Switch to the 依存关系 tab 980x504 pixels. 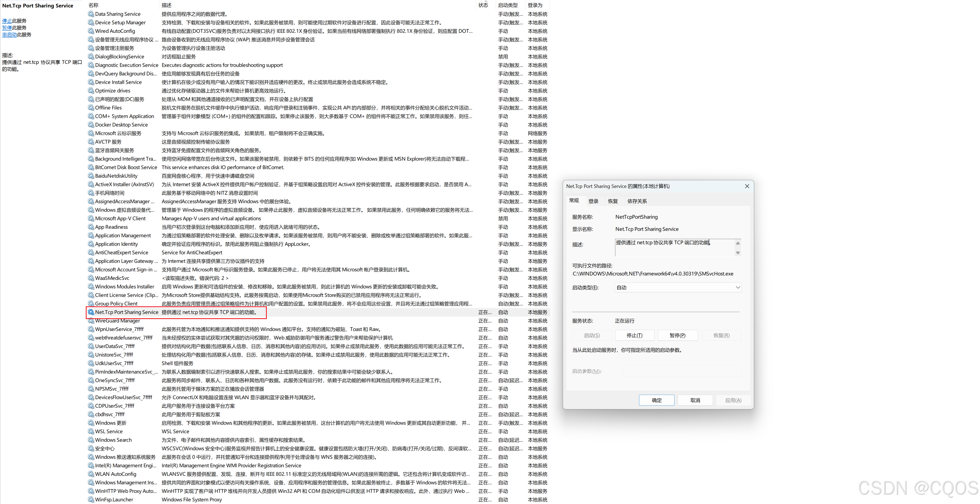pyautogui.click(x=637, y=201)
